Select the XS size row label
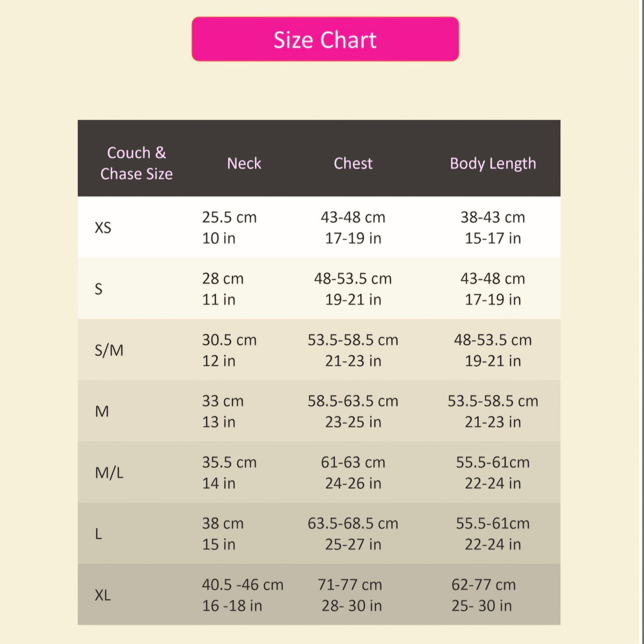 103,228
